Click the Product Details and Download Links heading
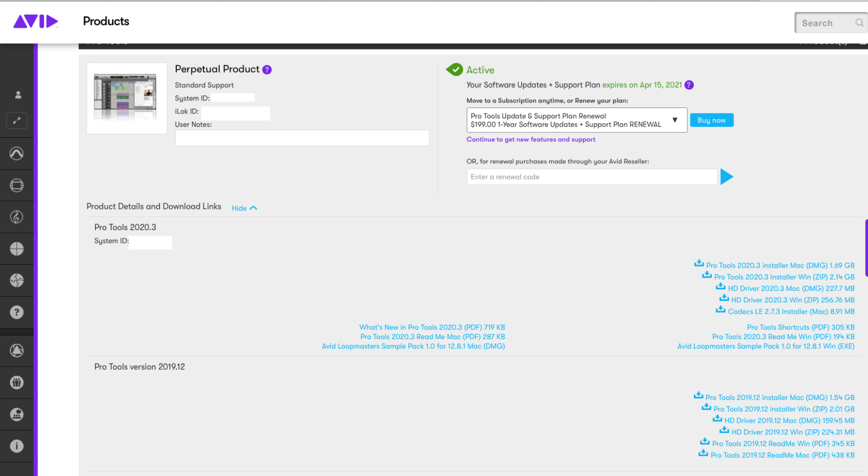Viewport: 868px width, 476px height. [x=154, y=207]
